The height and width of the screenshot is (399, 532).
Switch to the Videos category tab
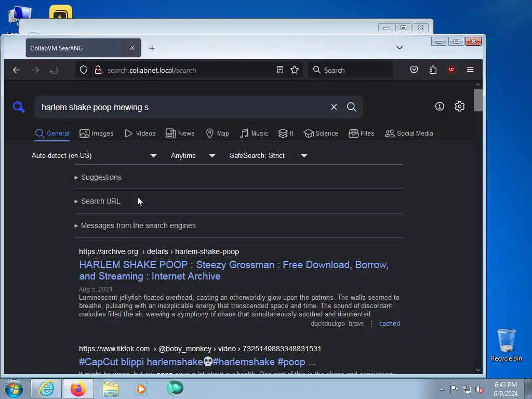140,134
